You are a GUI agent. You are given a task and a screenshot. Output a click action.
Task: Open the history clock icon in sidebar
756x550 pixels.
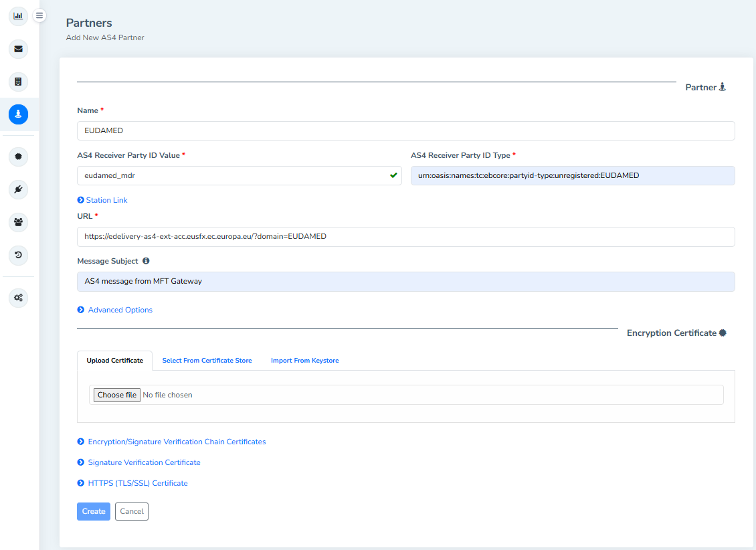18,255
